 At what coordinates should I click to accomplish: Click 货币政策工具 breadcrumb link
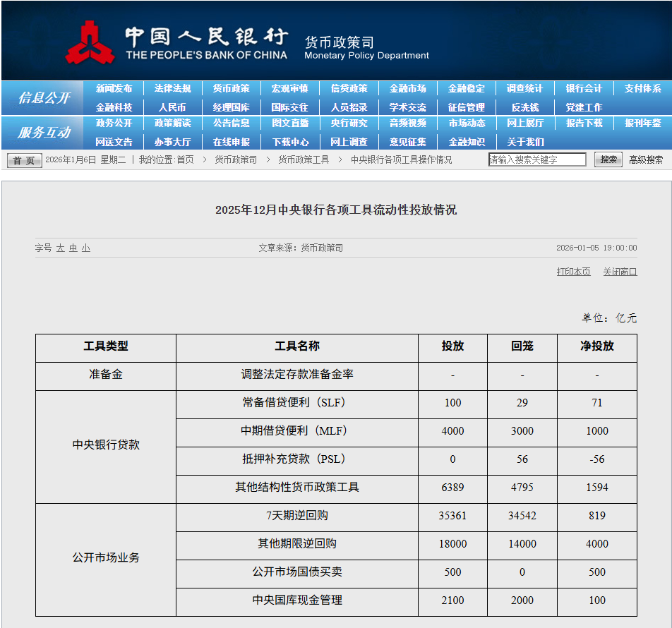coord(304,159)
